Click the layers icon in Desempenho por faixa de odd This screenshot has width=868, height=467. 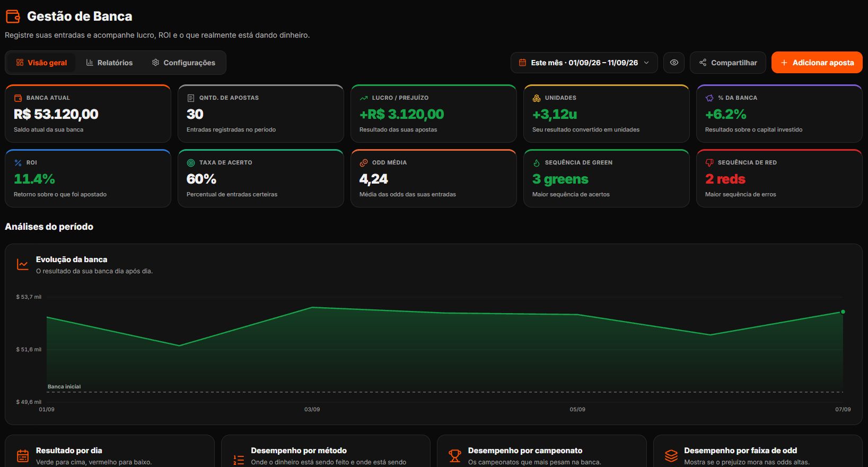(671, 456)
